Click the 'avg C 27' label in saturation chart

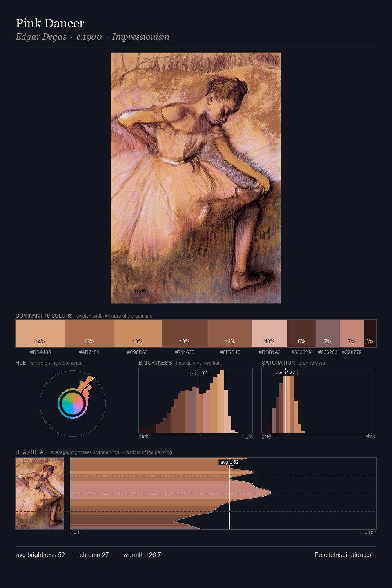pos(285,373)
